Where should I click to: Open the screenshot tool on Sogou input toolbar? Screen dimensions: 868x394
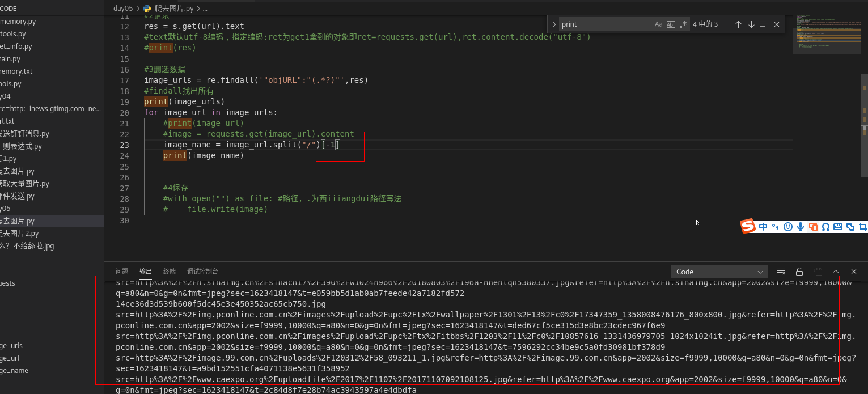tap(863, 226)
